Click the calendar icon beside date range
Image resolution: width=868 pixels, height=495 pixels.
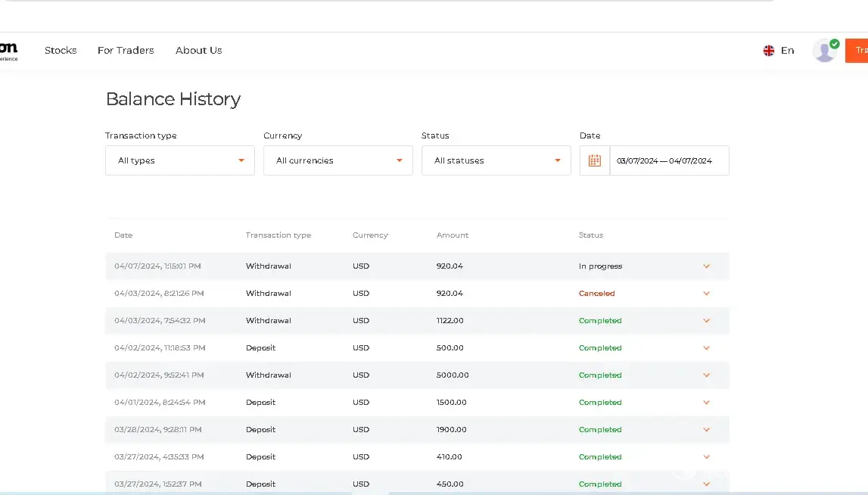point(595,160)
